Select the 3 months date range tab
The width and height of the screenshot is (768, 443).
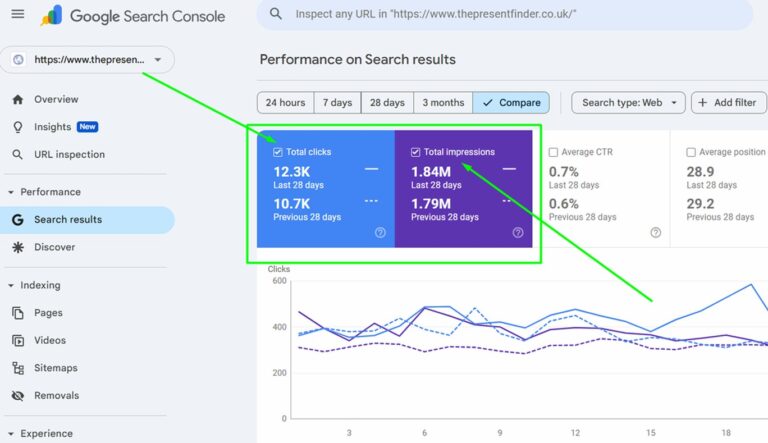(x=443, y=102)
